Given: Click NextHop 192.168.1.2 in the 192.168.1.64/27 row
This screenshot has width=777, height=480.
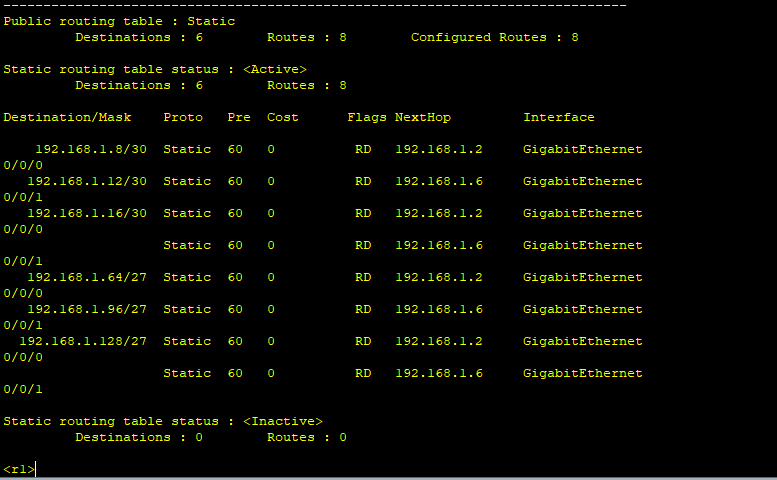Looking at the screenshot, I should point(439,277).
